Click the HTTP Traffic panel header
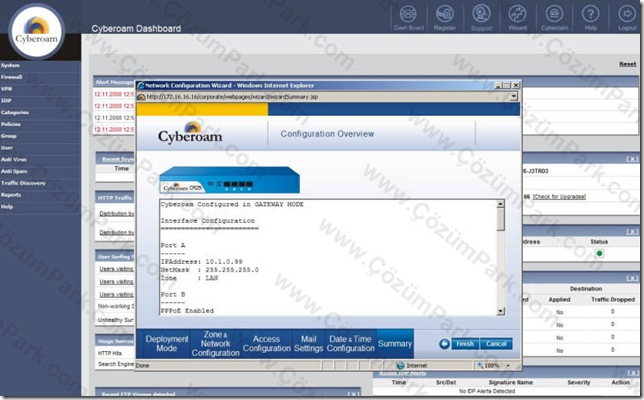This screenshot has width=644, height=400. point(115,198)
